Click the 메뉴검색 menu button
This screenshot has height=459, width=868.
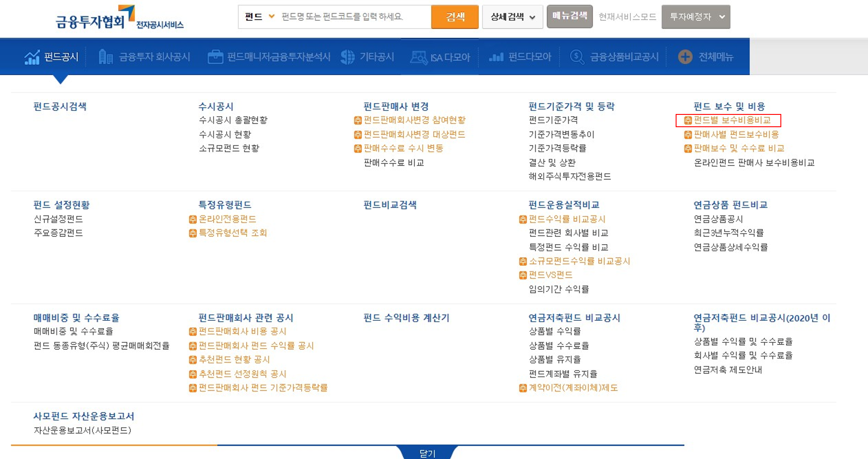(569, 17)
